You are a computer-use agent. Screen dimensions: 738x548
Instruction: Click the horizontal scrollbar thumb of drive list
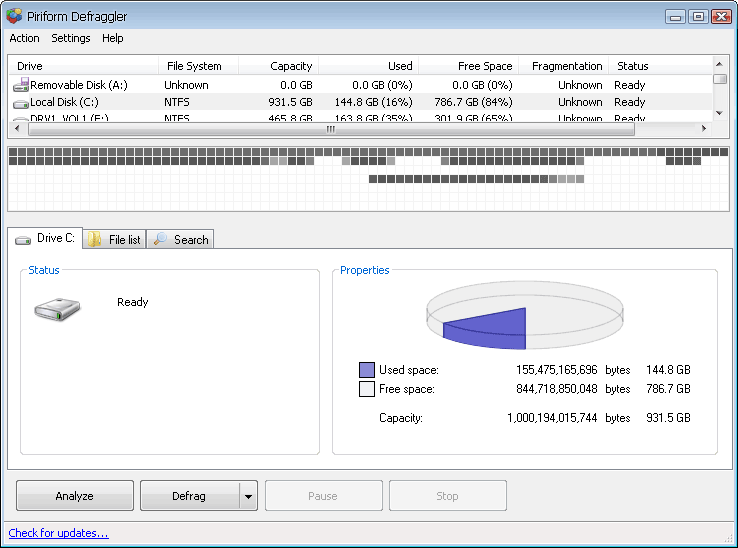coord(331,129)
